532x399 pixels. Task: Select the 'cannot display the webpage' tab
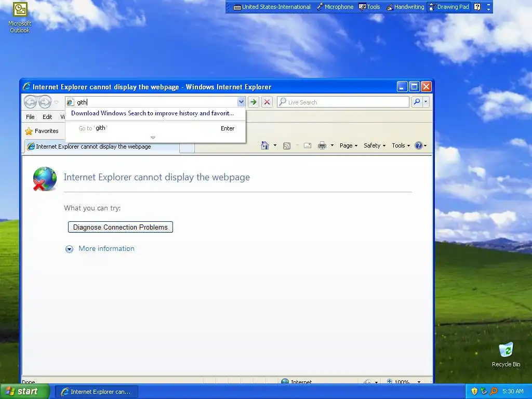coord(102,147)
